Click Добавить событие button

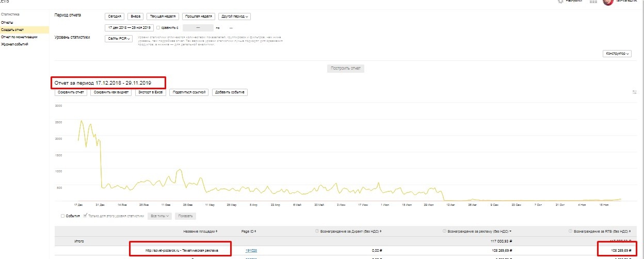[x=230, y=92]
